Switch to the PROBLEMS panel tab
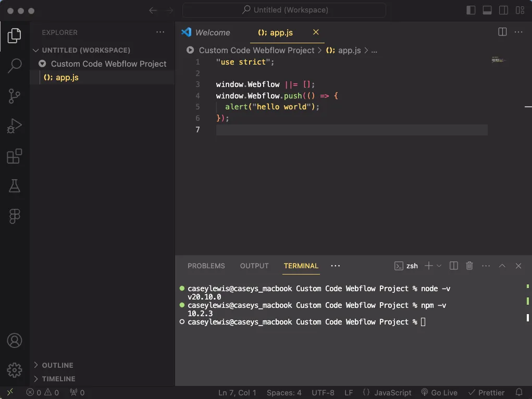The image size is (532, 399). [206, 266]
